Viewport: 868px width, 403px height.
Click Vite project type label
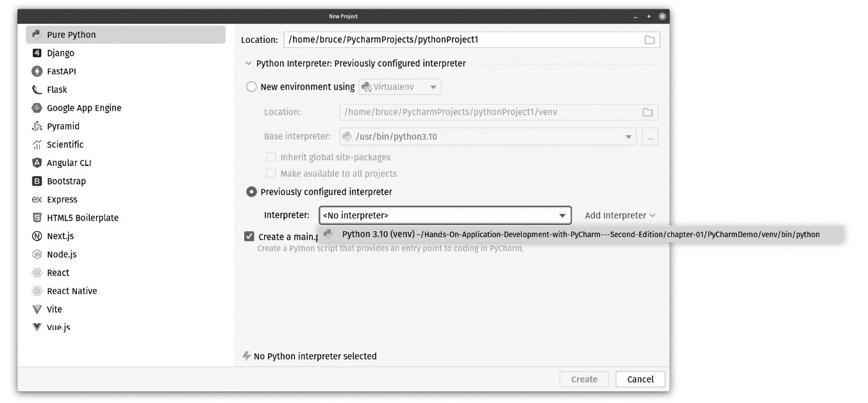click(54, 309)
